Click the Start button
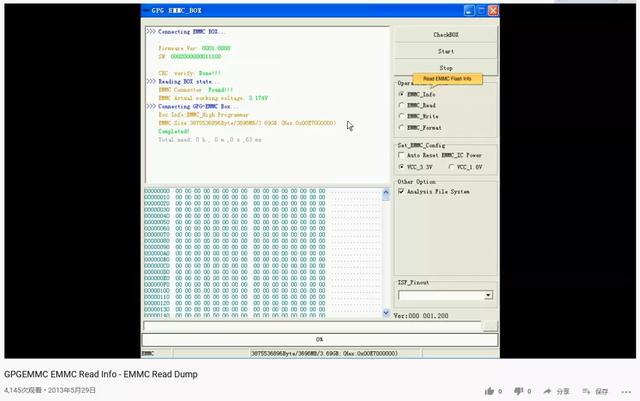 coord(445,51)
